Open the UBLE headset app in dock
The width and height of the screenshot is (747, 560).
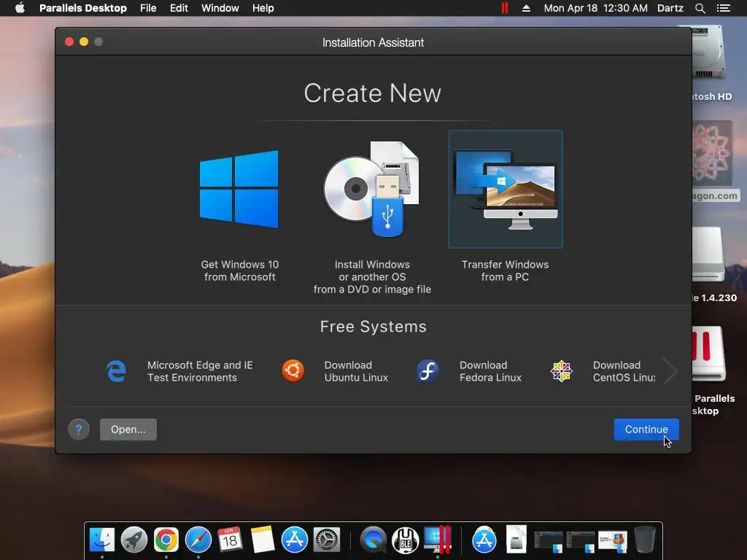(405, 540)
